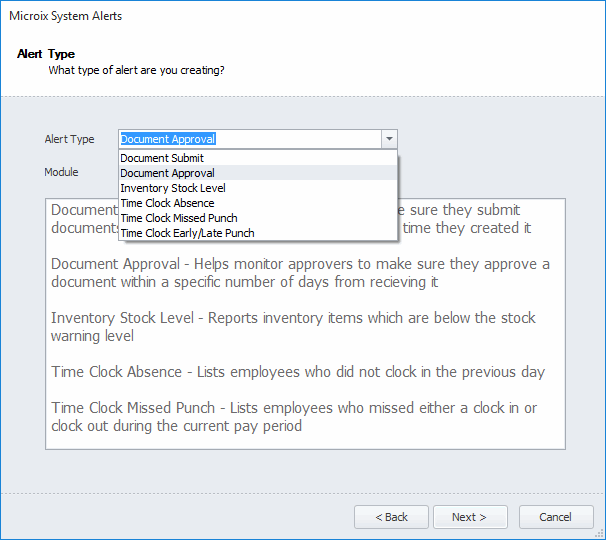The image size is (606, 540).
Task: Choose the highlighted Document Approval list option
Action: pyautogui.click(x=167, y=173)
